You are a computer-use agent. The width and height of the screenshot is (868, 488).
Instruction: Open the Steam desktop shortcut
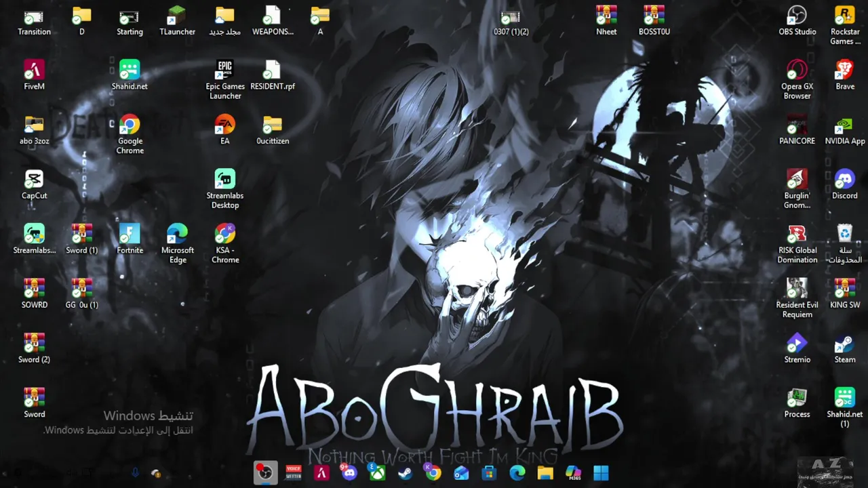coord(845,349)
